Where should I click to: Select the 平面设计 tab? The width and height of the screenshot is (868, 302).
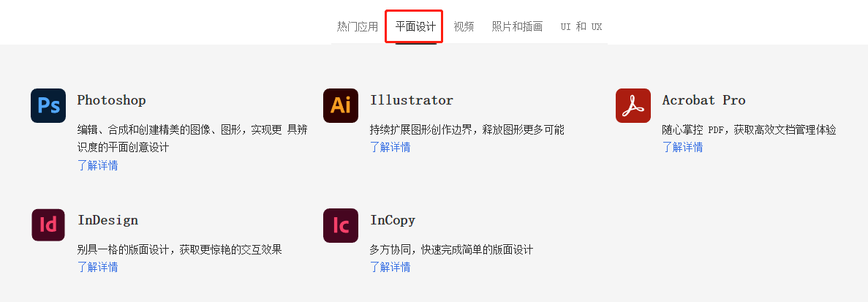tap(415, 27)
